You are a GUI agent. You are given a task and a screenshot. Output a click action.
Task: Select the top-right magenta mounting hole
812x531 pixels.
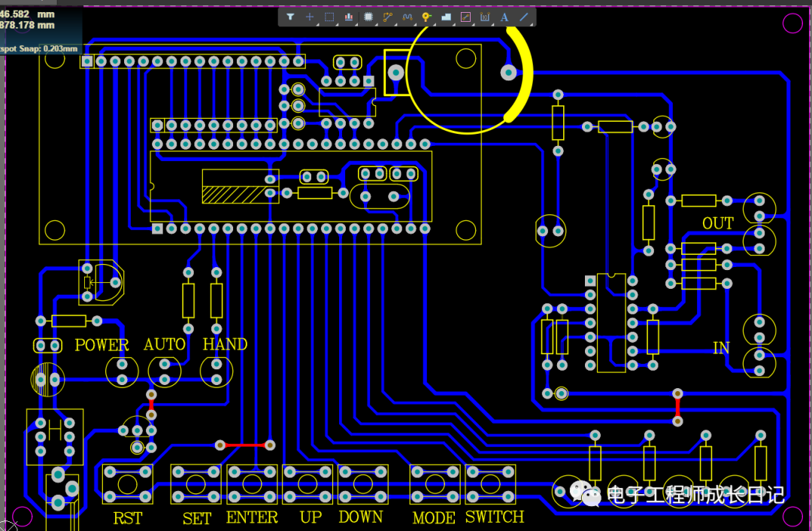click(x=792, y=23)
